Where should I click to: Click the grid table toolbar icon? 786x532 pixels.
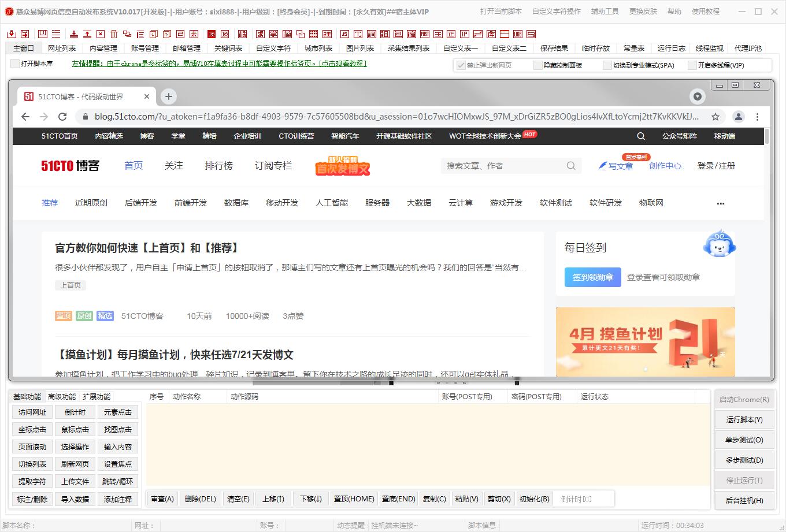(313, 34)
